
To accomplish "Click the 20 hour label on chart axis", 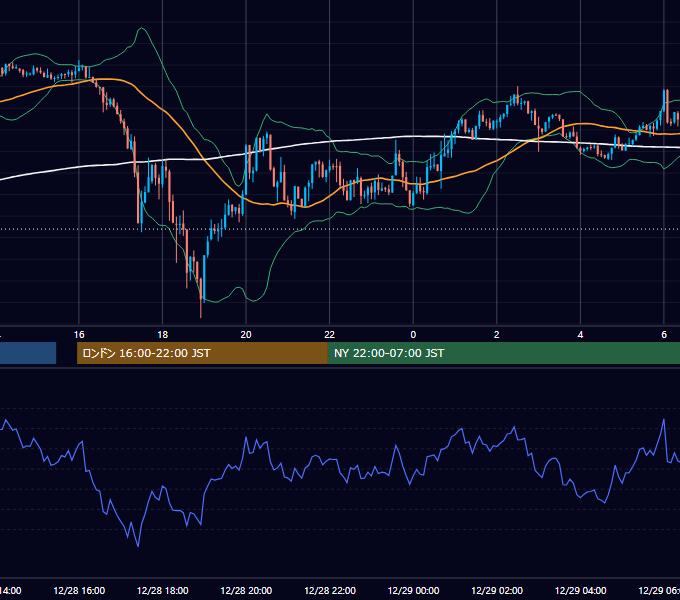I will tap(246, 335).
